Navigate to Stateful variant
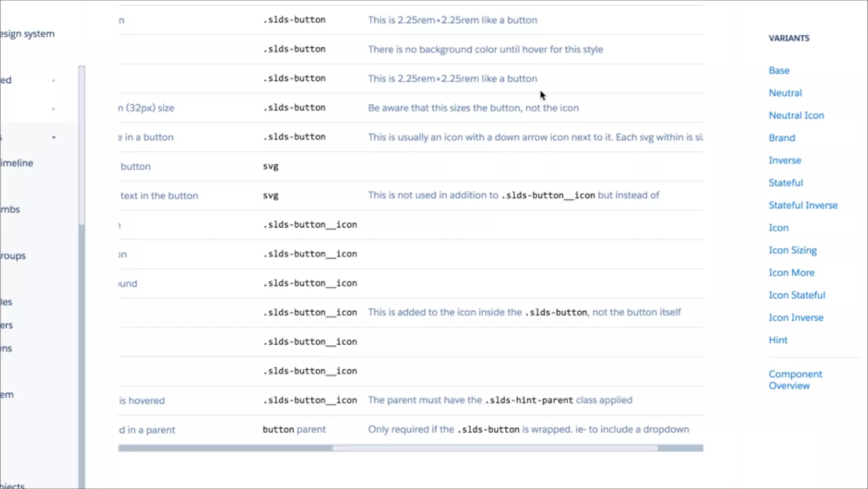Image resolution: width=868 pixels, height=489 pixels. click(785, 183)
